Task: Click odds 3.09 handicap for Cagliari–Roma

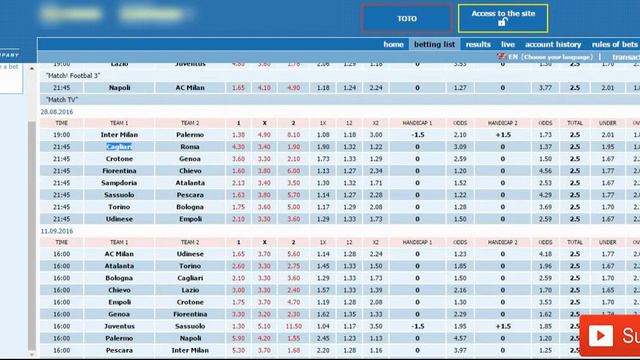Action: tap(460, 147)
